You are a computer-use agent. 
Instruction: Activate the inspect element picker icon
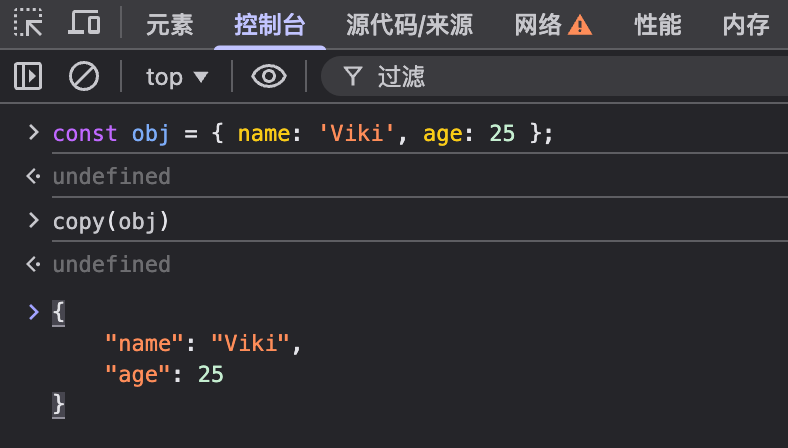pos(28,24)
